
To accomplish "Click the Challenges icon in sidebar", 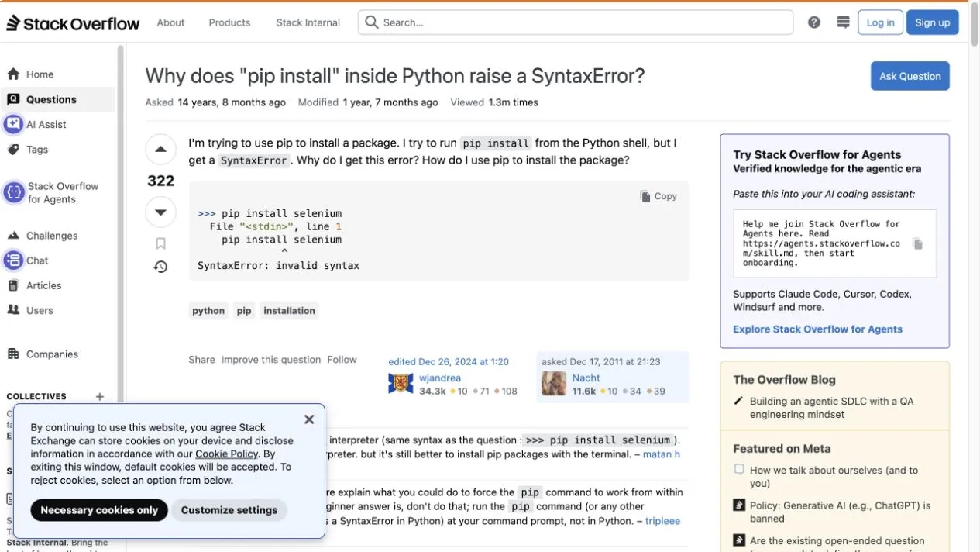I will 13,236.
